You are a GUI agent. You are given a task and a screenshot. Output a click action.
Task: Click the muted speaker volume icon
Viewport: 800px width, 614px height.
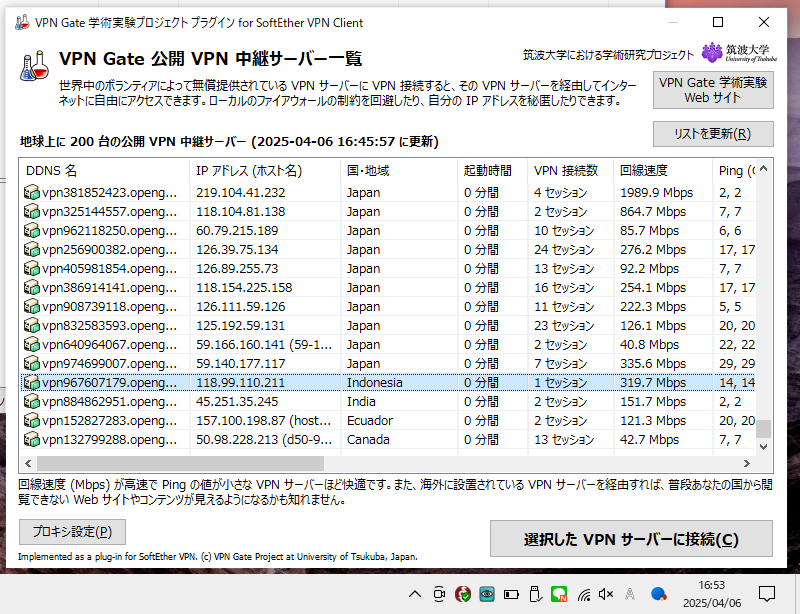pyautogui.click(x=606, y=594)
